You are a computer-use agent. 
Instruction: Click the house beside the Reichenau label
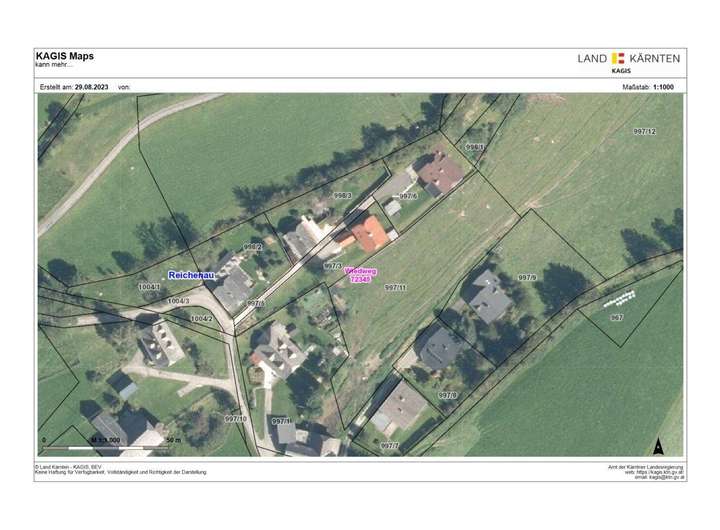point(232,284)
